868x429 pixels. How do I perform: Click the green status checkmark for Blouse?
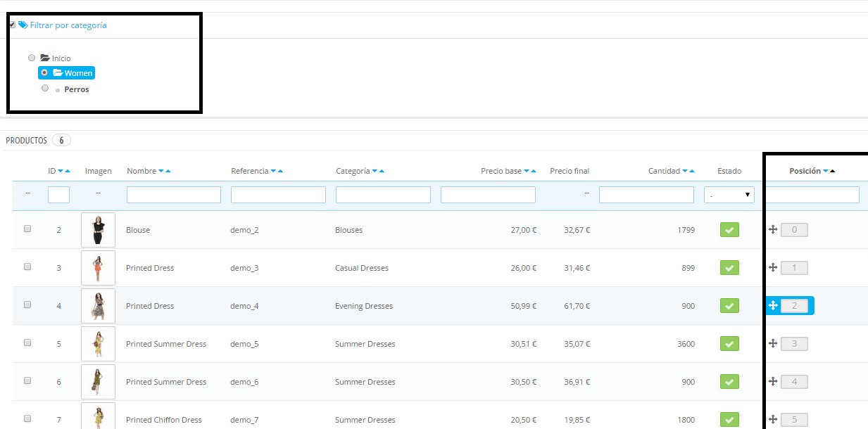pos(729,230)
